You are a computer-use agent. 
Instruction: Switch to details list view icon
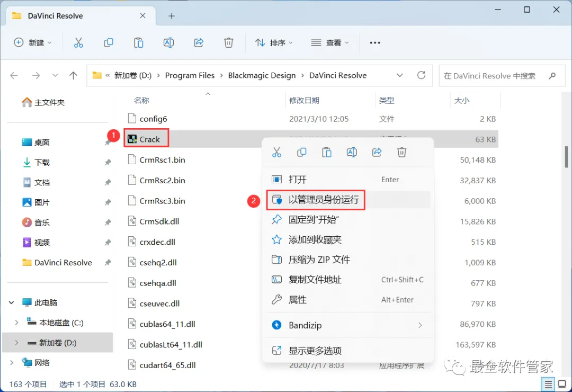[x=548, y=384]
